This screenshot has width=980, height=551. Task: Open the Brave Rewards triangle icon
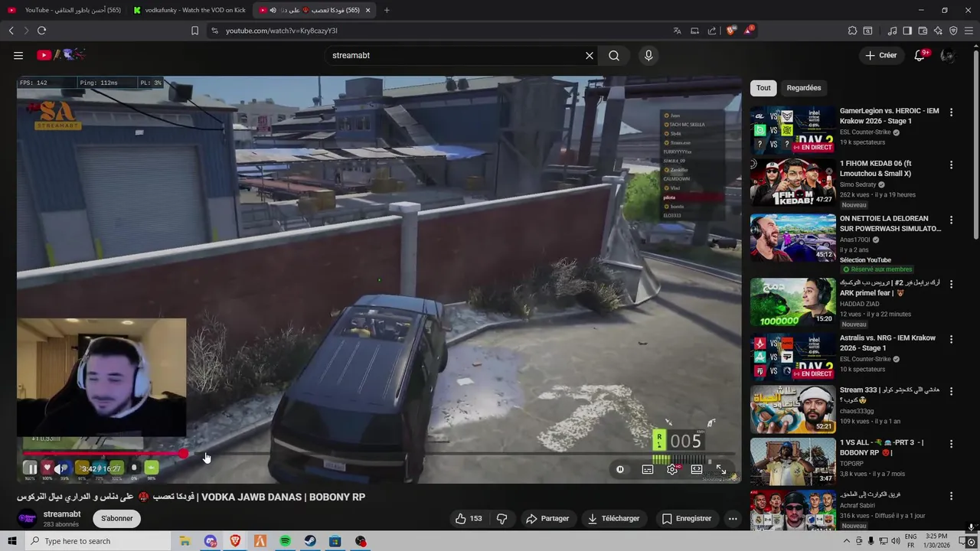point(749,31)
